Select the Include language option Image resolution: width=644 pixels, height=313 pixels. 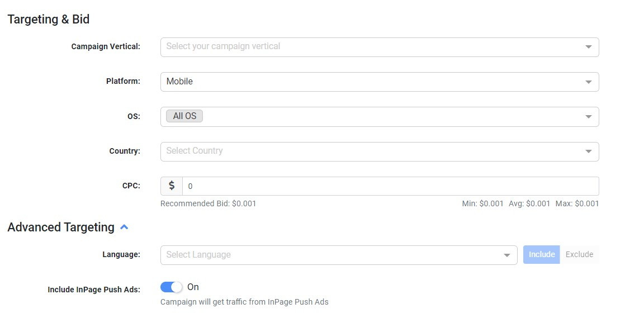(541, 255)
